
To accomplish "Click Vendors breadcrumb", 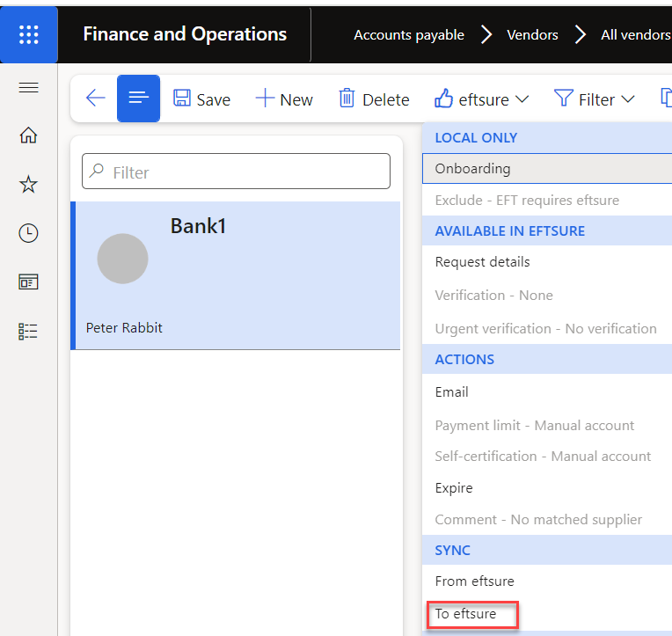I will [x=532, y=34].
